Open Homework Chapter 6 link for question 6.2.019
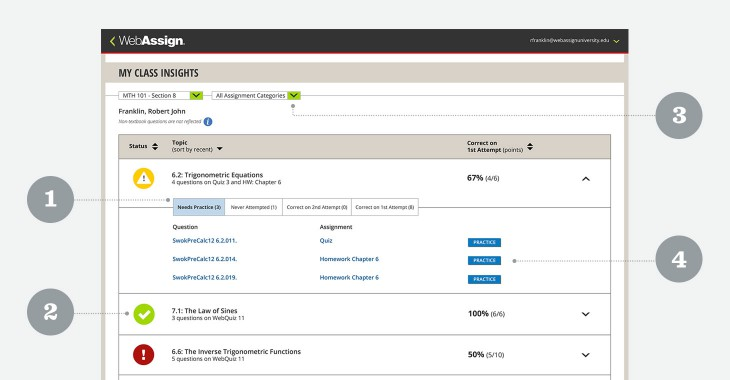The image size is (730, 380). [349, 278]
